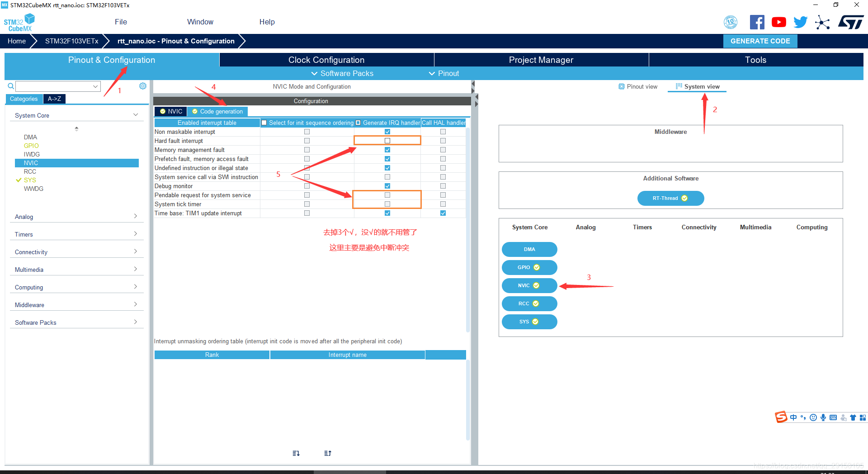Screen dimensions: 868x474
Task: Open the search box dropdown arrow
Action: click(95, 86)
